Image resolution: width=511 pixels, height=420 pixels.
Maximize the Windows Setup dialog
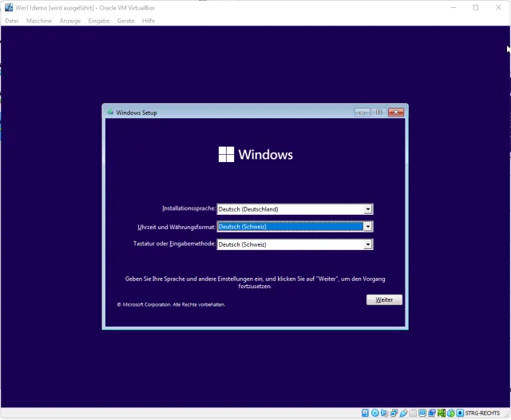378,113
